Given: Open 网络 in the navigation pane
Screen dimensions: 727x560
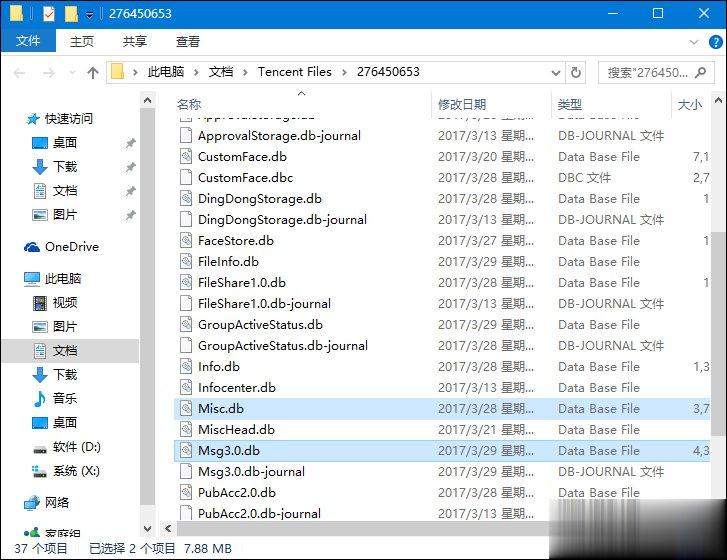Looking at the screenshot, I should point(46,503).
